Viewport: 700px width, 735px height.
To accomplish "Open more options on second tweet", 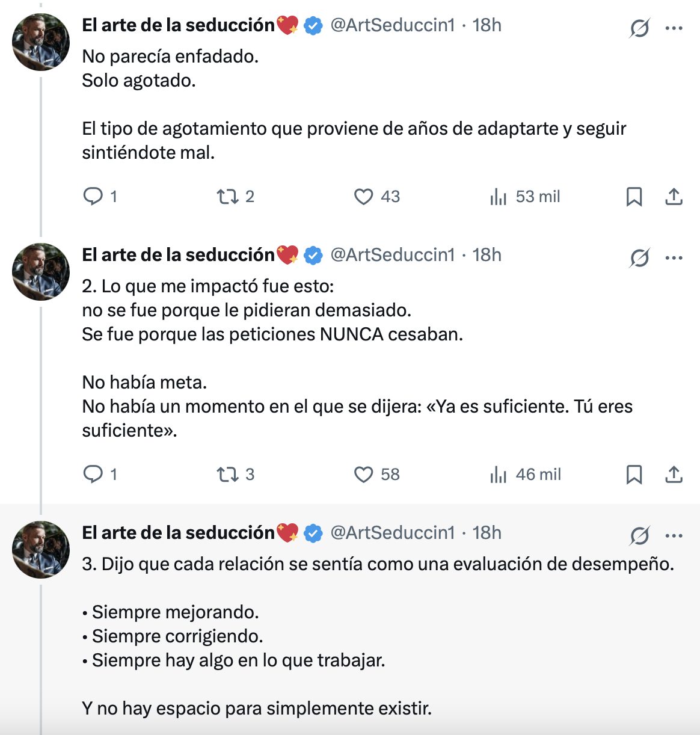I will click(x=674, y=257).
